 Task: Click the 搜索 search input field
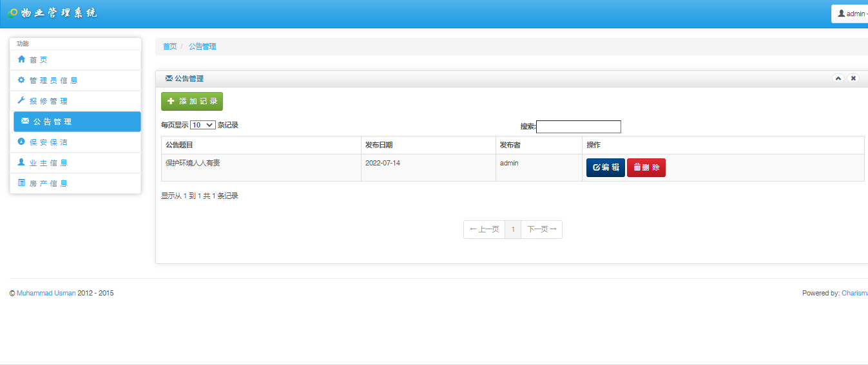tap(578, 127)
